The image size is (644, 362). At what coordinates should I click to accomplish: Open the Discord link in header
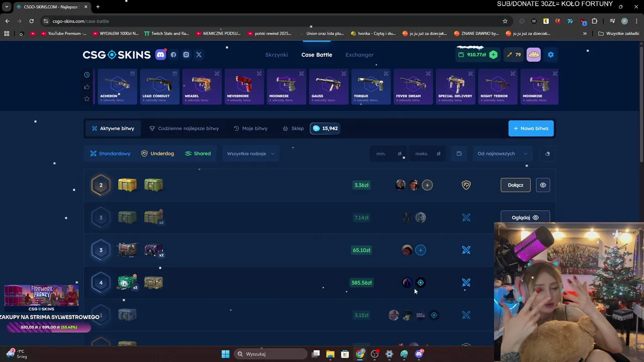click(x=161, y=55)
